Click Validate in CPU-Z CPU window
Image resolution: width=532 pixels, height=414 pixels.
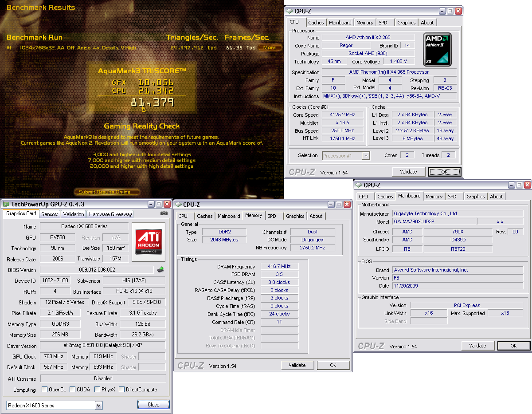(x=408, y=172)
